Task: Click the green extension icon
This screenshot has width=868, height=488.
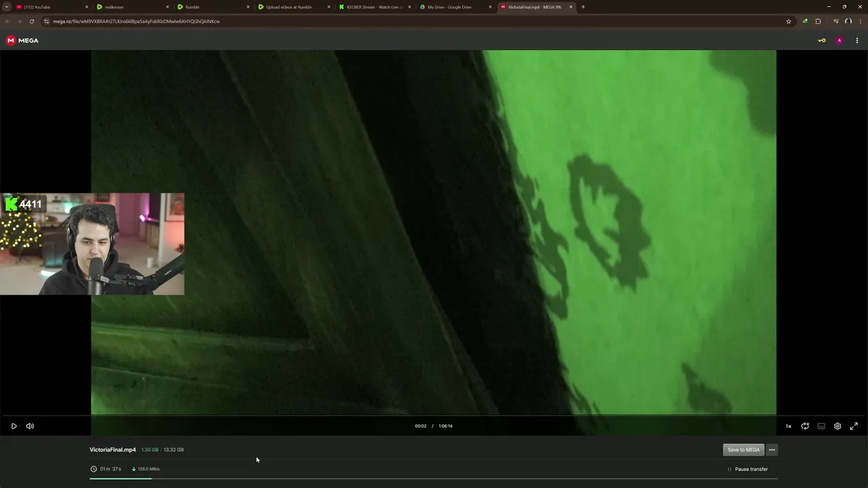Action: (x=805, y=21)
